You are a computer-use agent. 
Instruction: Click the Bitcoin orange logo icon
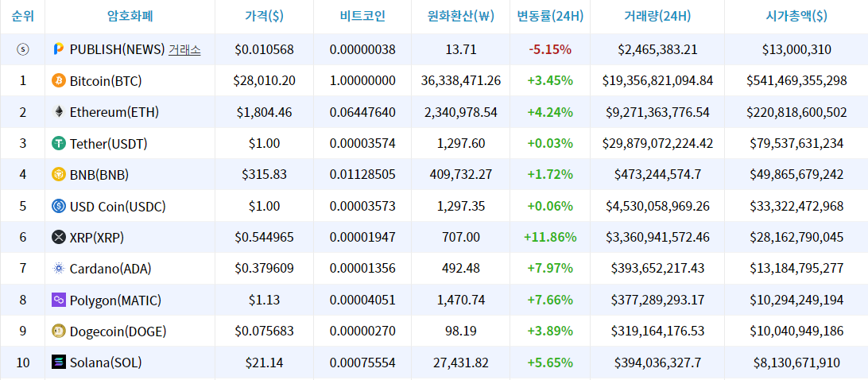[58, 81]
